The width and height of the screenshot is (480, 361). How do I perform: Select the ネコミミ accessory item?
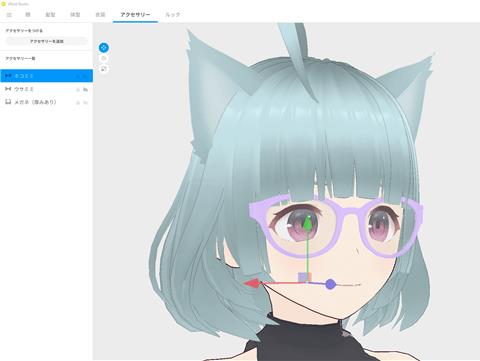pos(46,76)
